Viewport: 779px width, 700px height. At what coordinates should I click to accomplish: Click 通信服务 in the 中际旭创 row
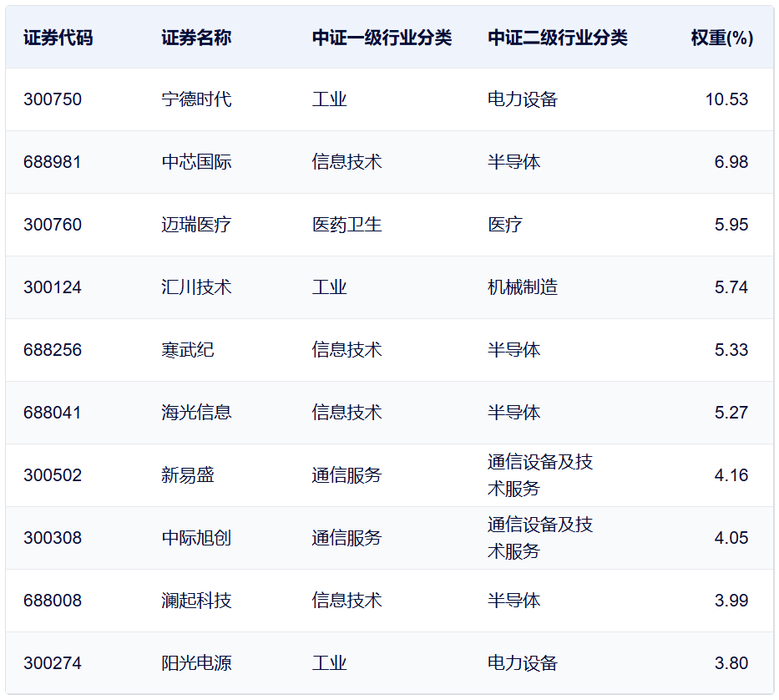(x=347, y=538)
